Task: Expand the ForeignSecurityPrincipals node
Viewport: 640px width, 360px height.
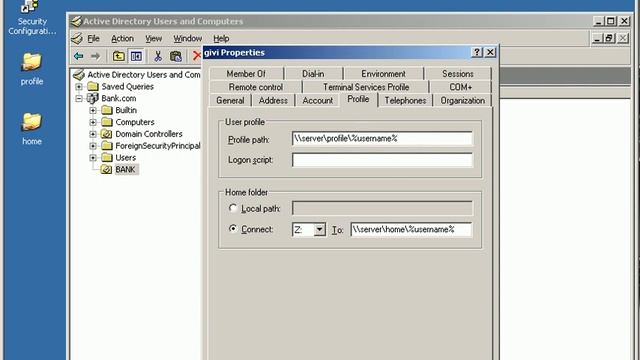Action: (x=93, y=146)
